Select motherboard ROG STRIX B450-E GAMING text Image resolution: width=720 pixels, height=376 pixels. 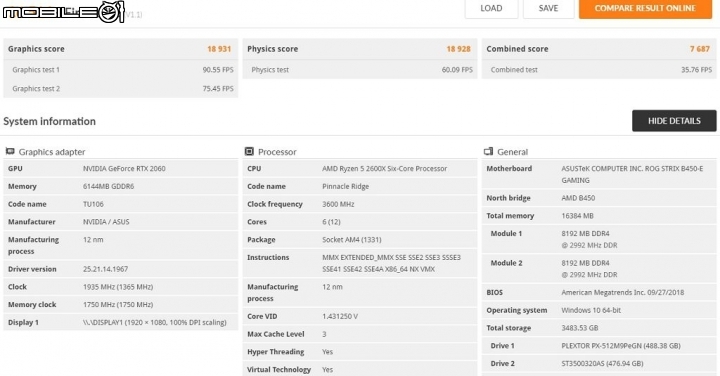632,174
